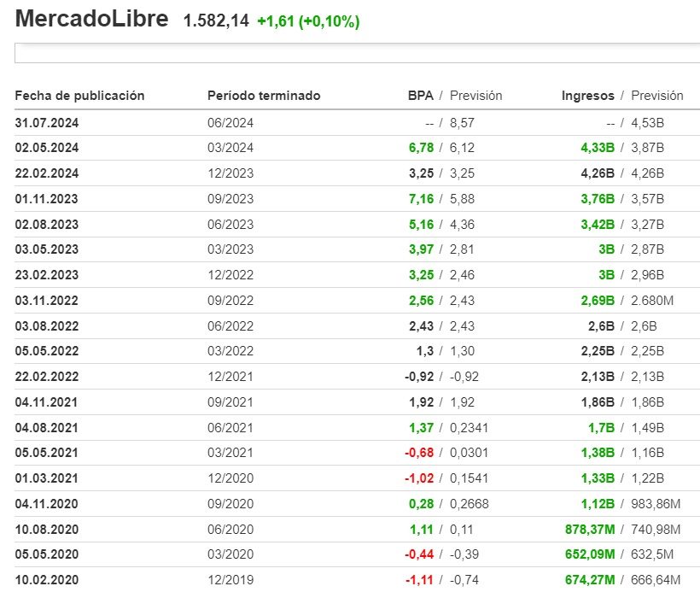Click the period ended 09/2021 cell

[230, 402]
